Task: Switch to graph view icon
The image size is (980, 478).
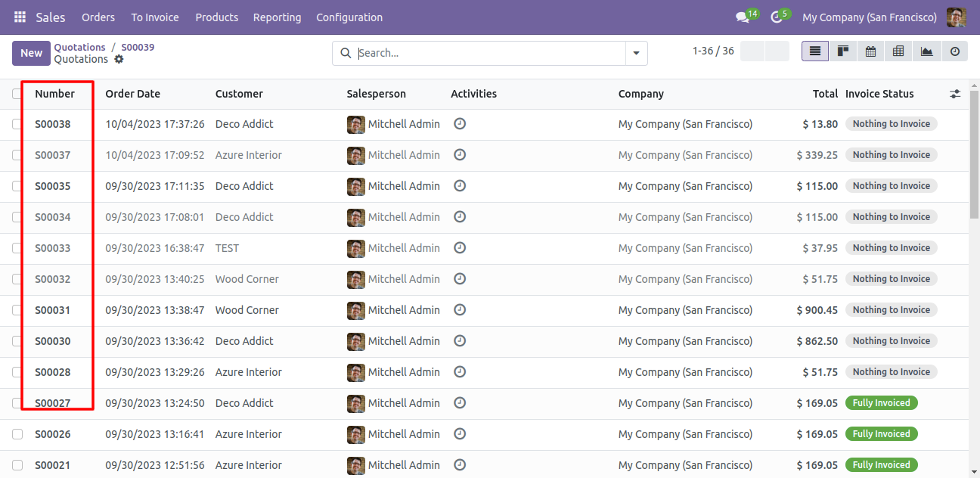Action: [x=926, y=51]
